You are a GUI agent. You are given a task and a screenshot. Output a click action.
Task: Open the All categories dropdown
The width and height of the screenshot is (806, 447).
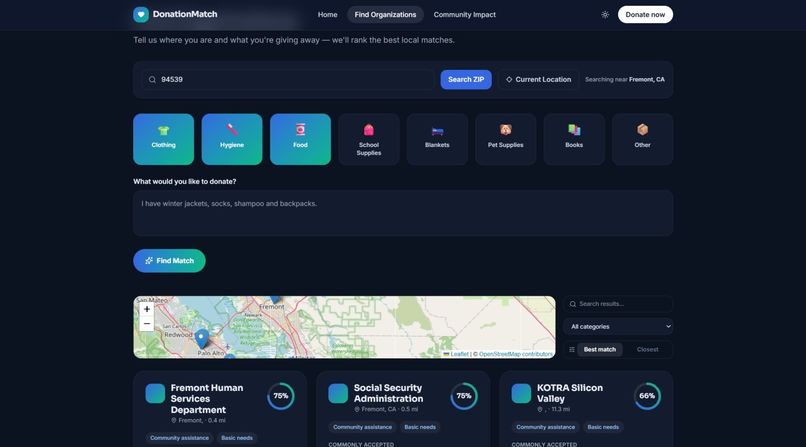618,326
